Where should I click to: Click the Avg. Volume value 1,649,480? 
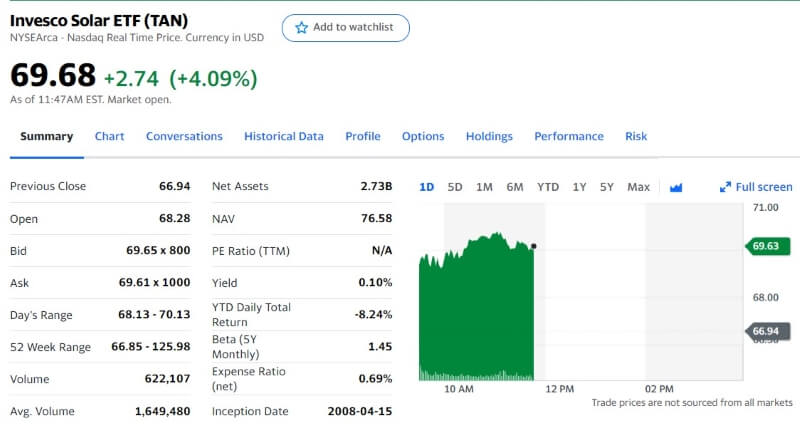click(x=162, y=411)
